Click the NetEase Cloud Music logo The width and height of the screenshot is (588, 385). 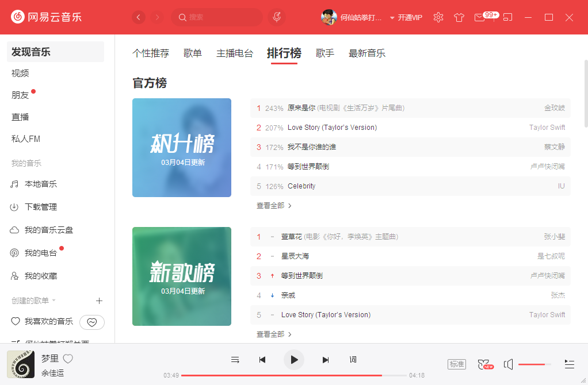coord(46,17)
